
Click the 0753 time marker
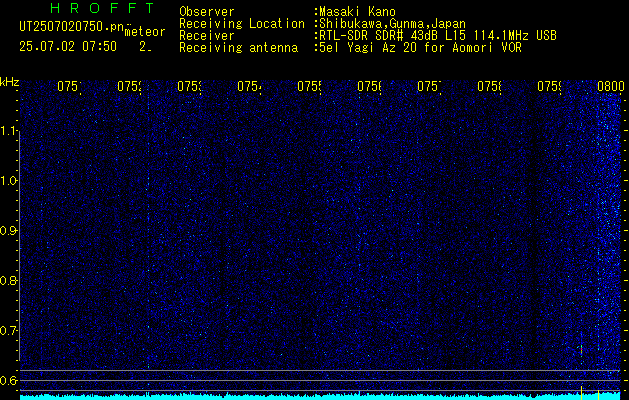(x=189, y=86)
